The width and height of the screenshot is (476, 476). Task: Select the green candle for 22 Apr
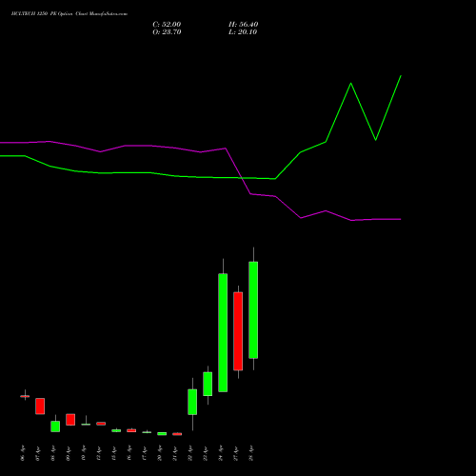click(x=192, y=402)
